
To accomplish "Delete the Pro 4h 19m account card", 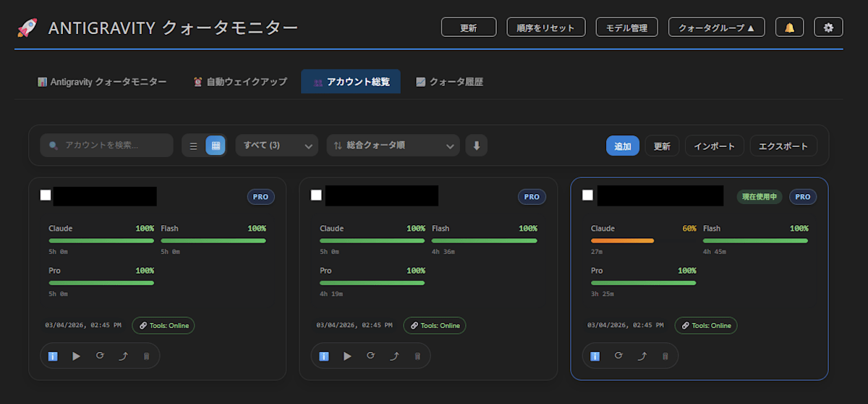I will 417,356.
